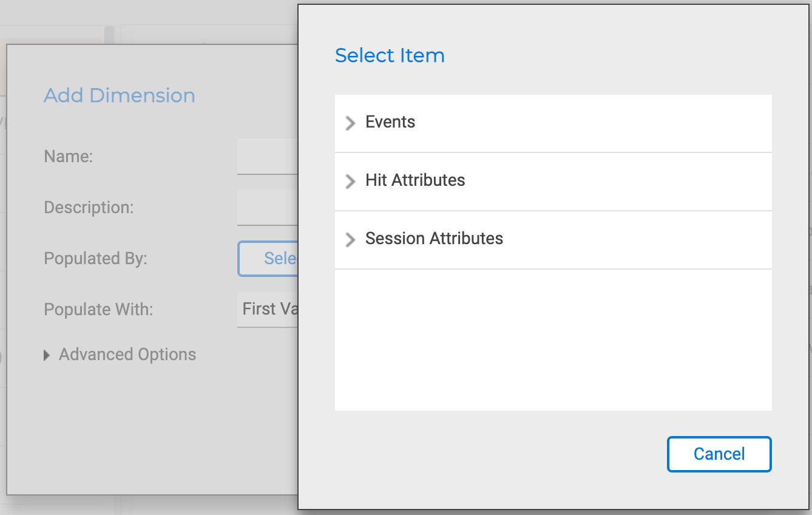Click the Description label text
The height and width of the screenshot is (515, 812).
tap(89, 208)
